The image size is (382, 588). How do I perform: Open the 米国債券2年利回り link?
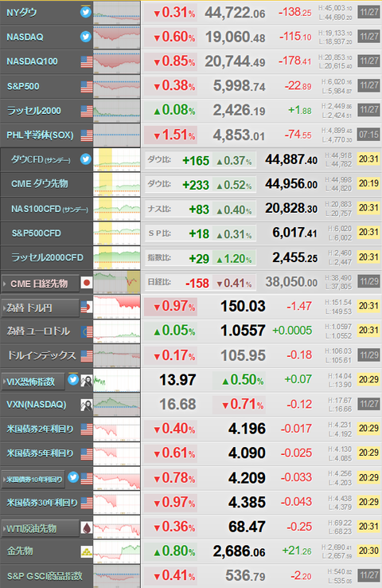pos(40,429)
